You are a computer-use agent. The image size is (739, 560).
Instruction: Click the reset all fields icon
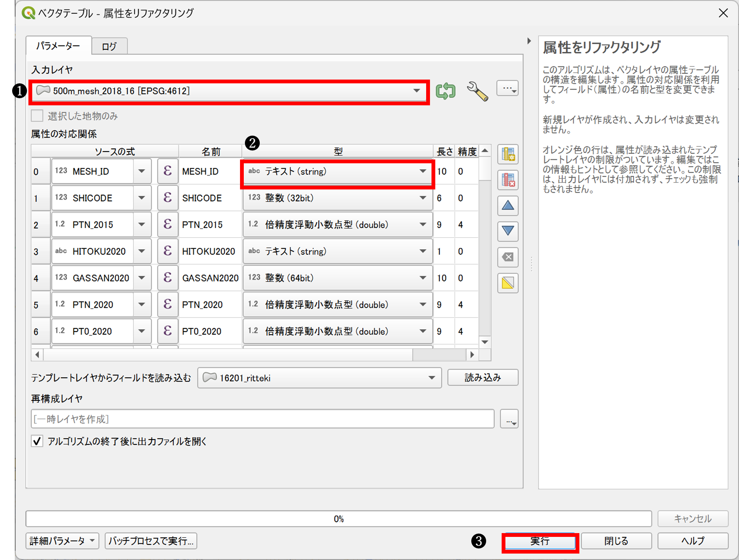(508, 257)
